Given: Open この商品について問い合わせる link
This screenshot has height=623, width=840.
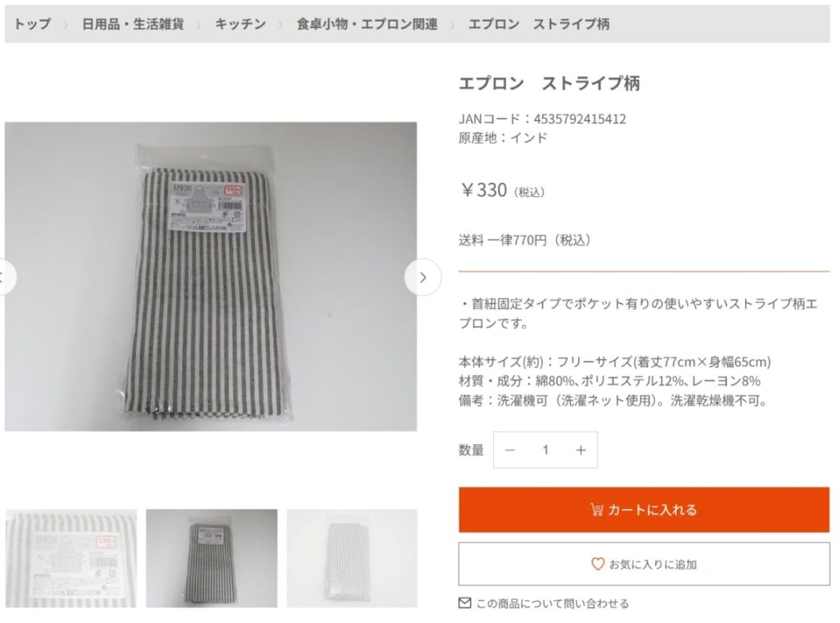Looking at the screenshot, I should point(552,603).
